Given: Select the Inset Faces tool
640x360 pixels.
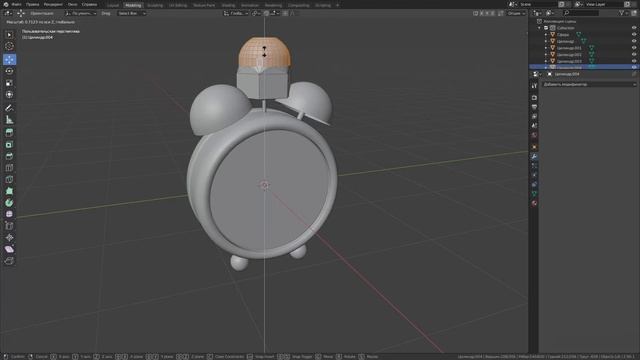Looking at the screenshot, I should tap(9, 144).
